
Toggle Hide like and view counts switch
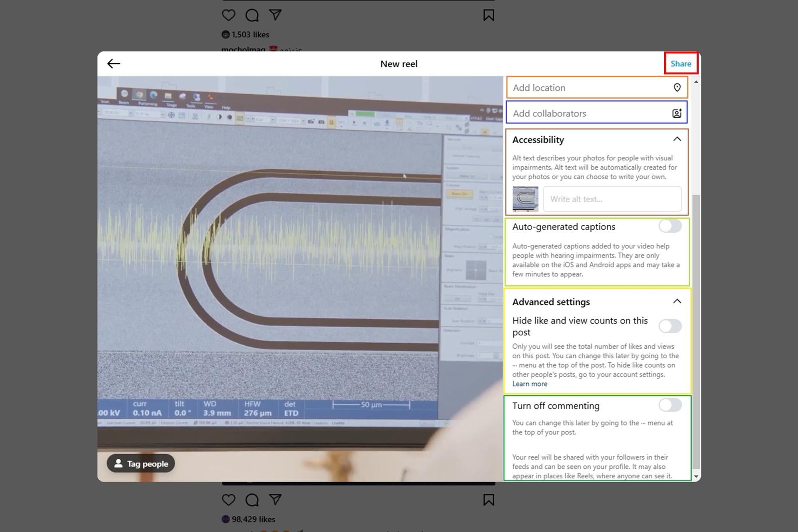point(670,326)
